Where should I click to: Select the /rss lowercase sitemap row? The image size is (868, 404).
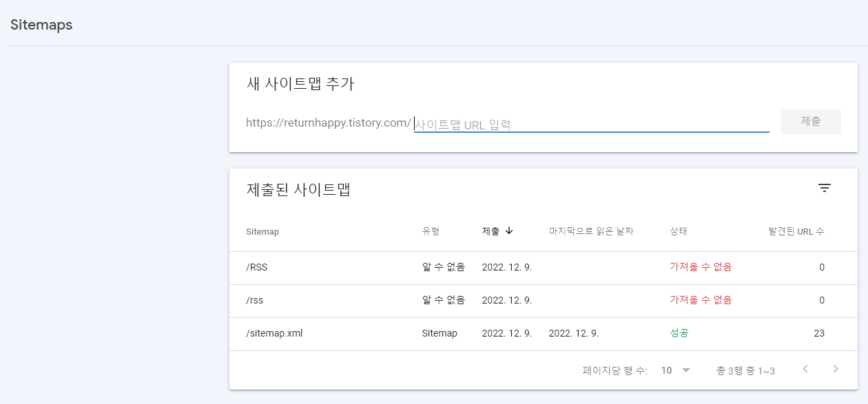[544, 301]
